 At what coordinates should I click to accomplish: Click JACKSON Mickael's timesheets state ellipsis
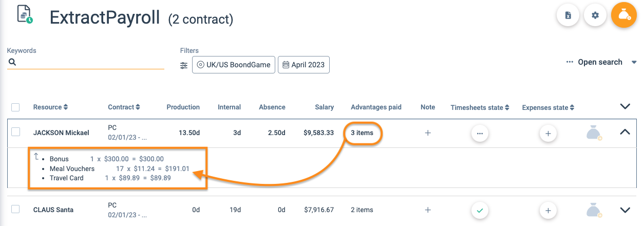click(480, 133)
